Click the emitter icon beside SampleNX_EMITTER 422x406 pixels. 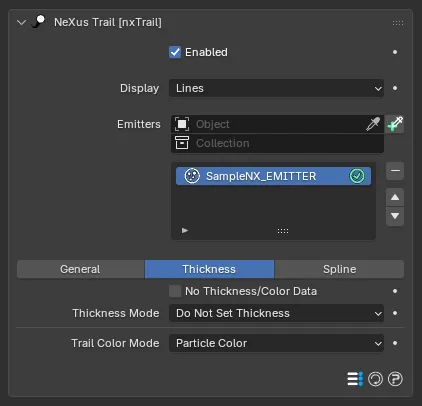pyautogui.click(x=192, y=176)
